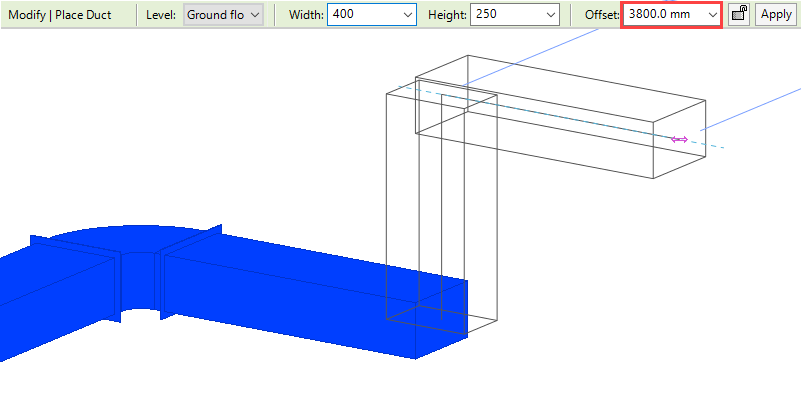Click the Modify | Place Duct label
Image resolution: width=801 pixels, height=415 pixels.
[x=60, y=15]
